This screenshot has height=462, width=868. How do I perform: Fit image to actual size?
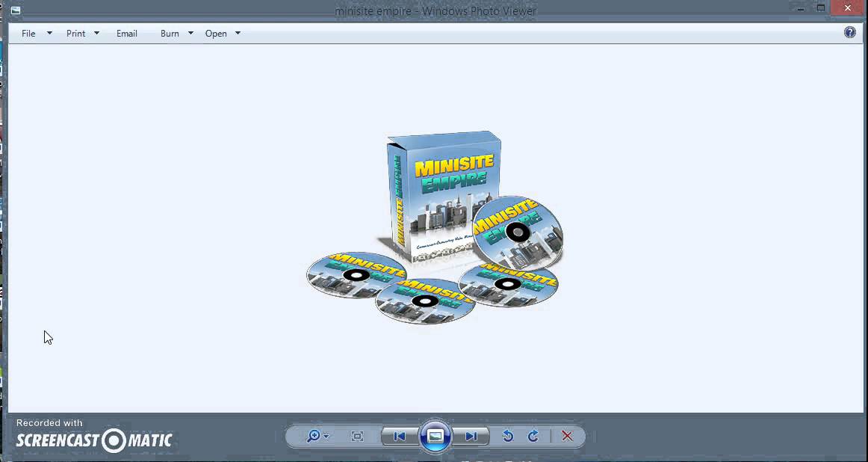[358, 436]
